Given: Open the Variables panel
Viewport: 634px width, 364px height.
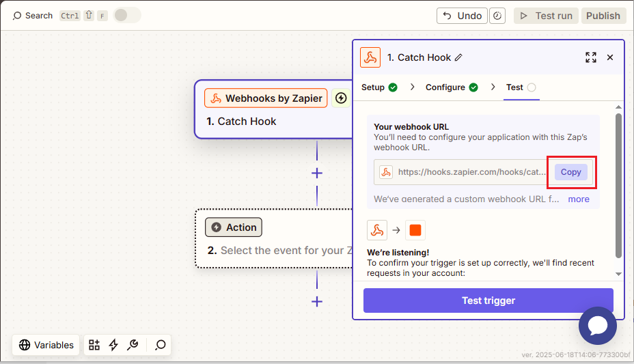Looking at the screenshot, I should (46, 345).
